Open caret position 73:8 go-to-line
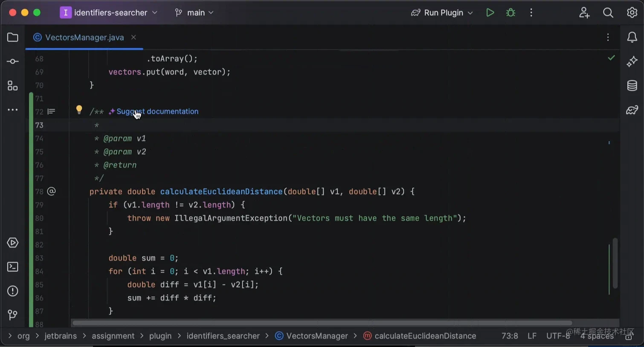Image resolution: width=644 pixels, height=347 pixels. click(x=509, y=336)
